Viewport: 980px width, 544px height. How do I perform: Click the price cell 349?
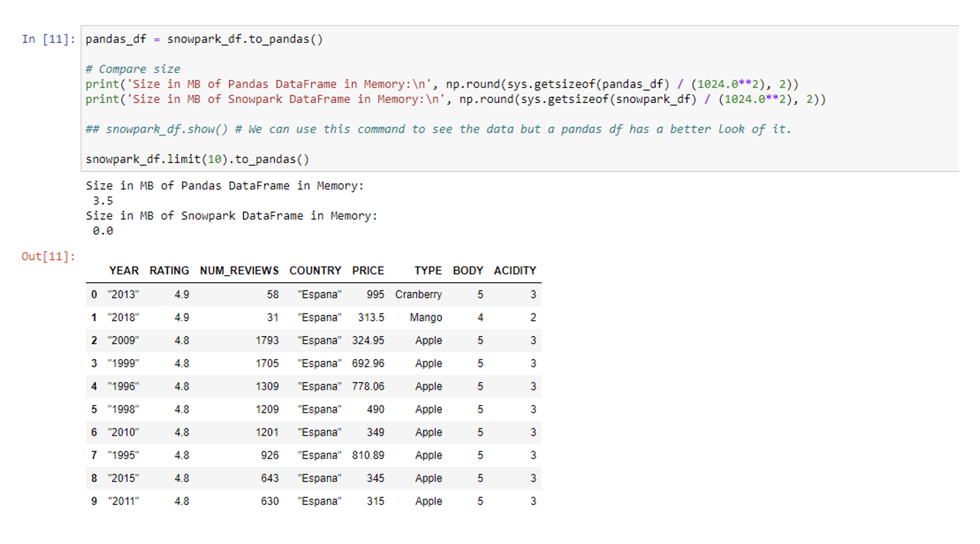(x=375, y=433)
